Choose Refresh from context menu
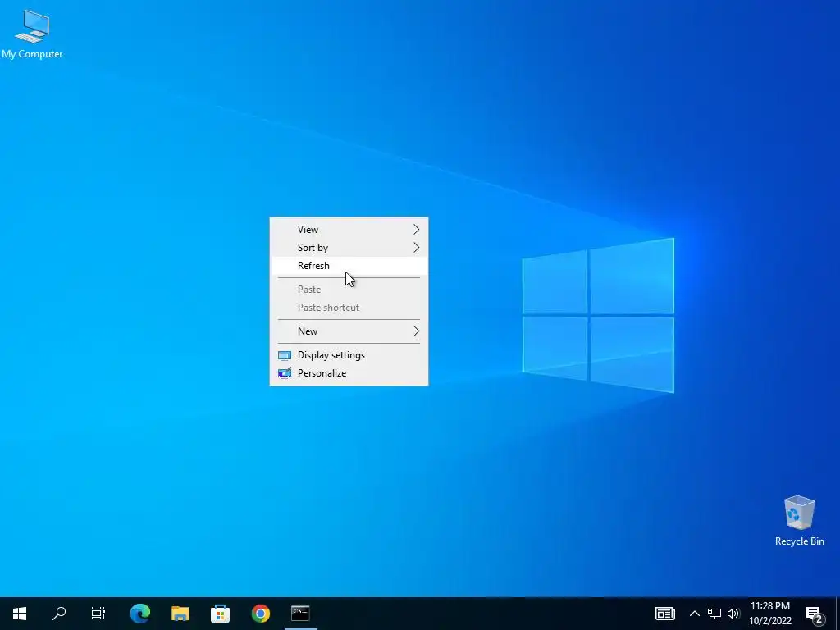 pyautogui.click(x=349, y=266)
